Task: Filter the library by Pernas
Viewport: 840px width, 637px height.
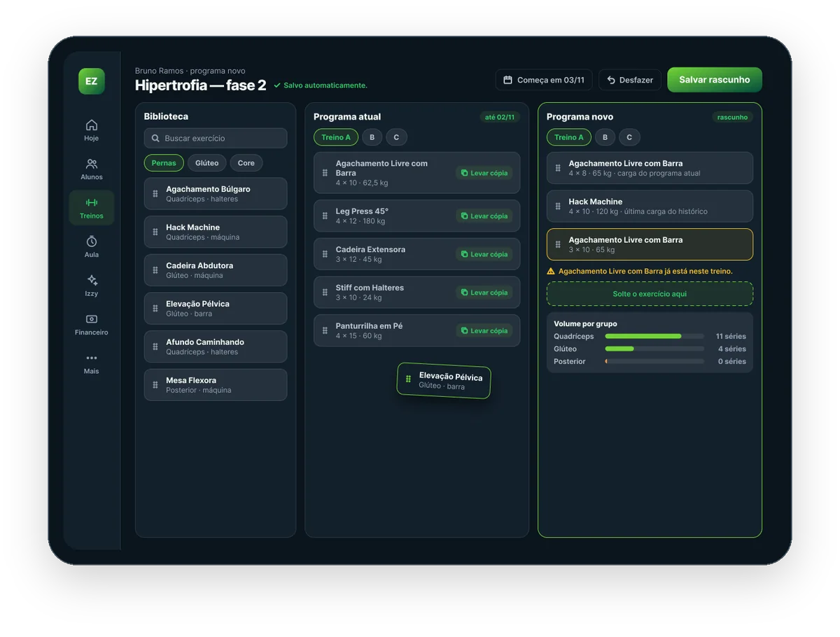Action: [x=164, y=163]
